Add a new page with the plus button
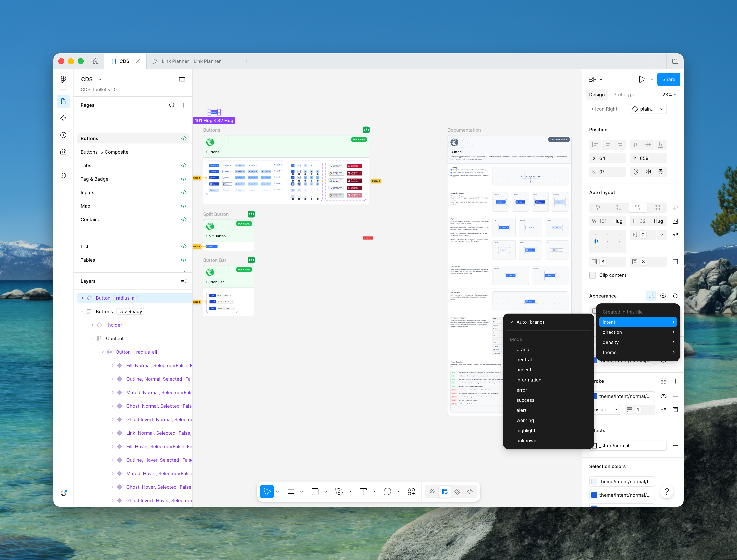Image resolution: width=737 pixels, height=560 pixels. point(184,105)
